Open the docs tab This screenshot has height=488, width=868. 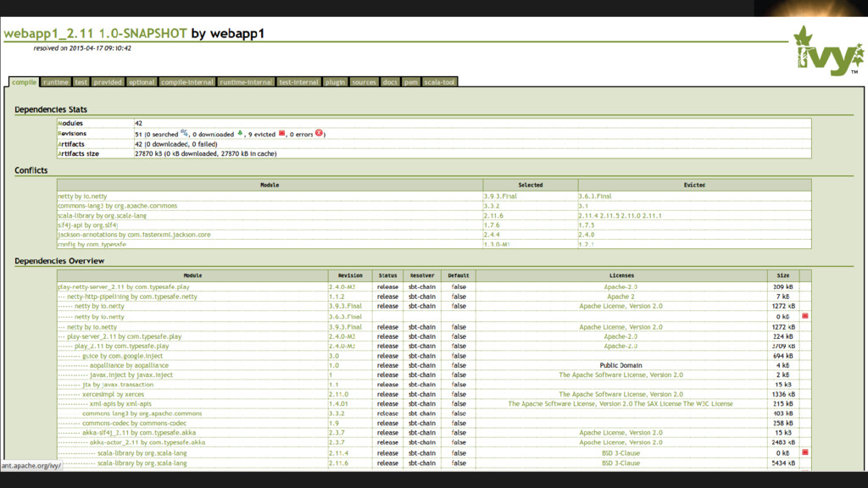tap(390, 82)
